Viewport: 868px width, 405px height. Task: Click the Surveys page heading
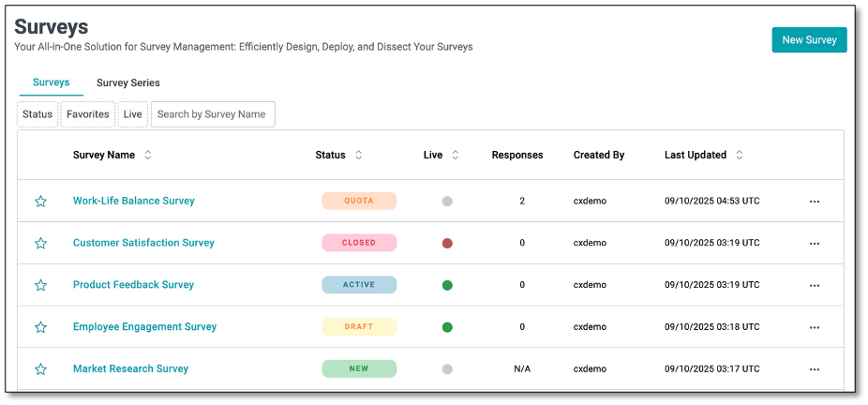[51, 26]
